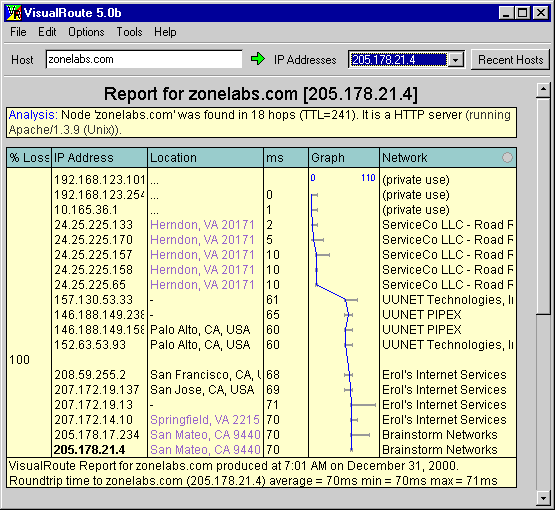
Task: Open the IP Addresses dropdown arrow
Action: 456,59
